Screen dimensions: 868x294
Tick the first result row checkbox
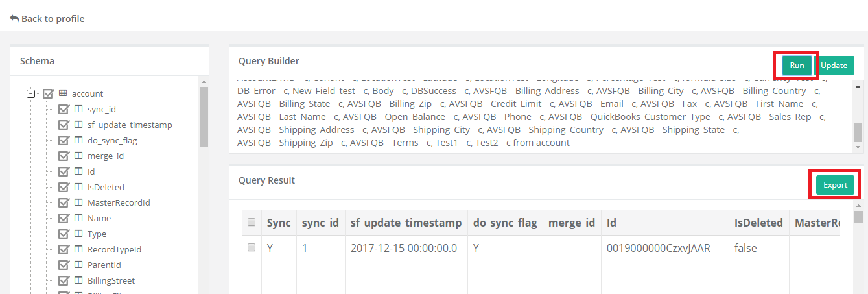[x=252, y=248]
